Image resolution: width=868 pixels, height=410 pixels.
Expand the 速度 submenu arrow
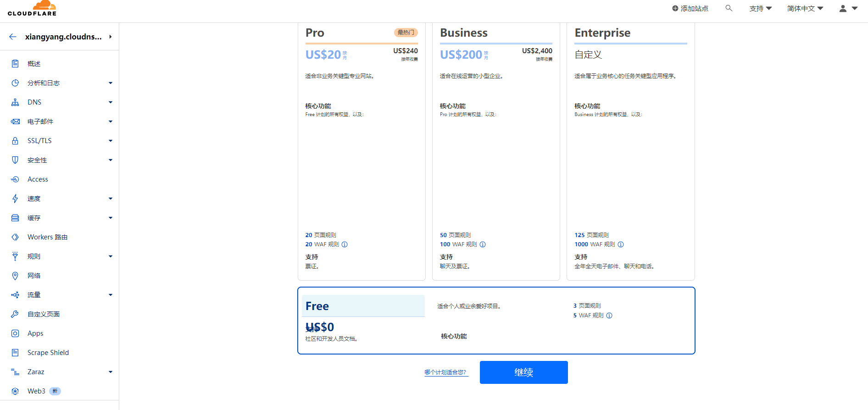pos(111,199)
